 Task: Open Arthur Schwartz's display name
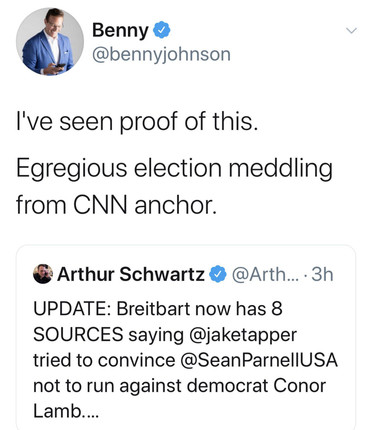pos(130,274)
